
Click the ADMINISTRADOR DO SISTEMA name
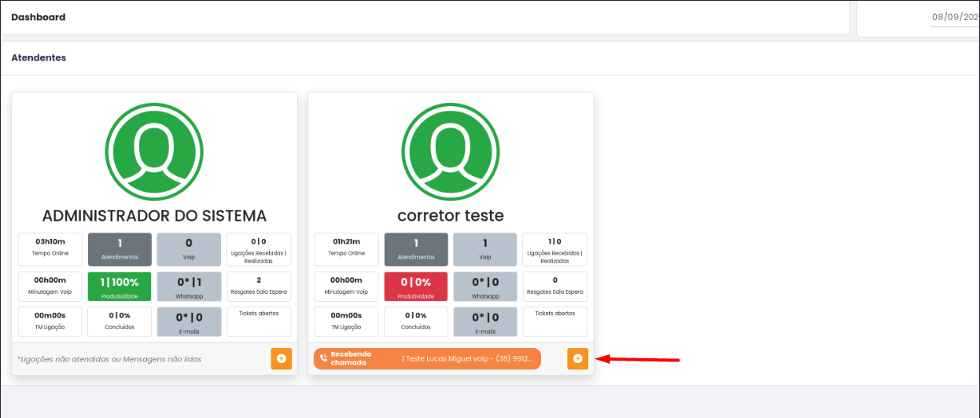point(154,215)
